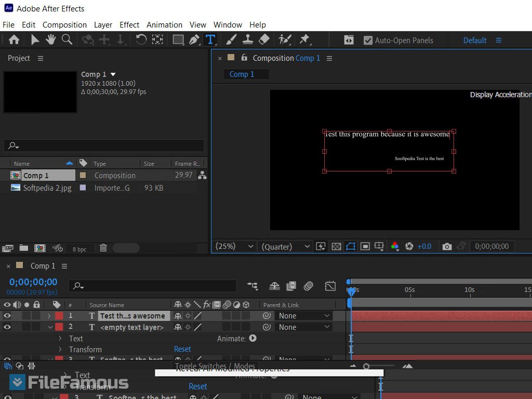The image size is (532, 399).
Task: Select the Rotation tool
Action: tap(141, 39)
